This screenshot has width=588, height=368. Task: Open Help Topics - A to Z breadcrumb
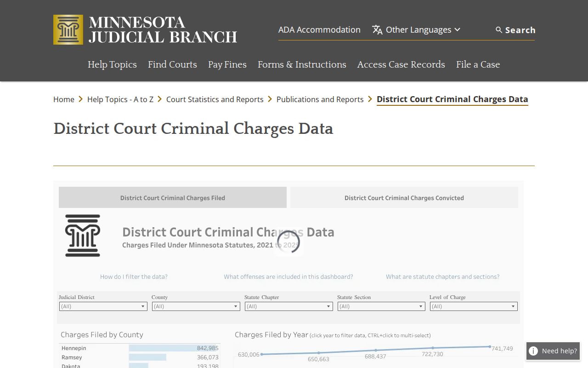pos(120,99)
